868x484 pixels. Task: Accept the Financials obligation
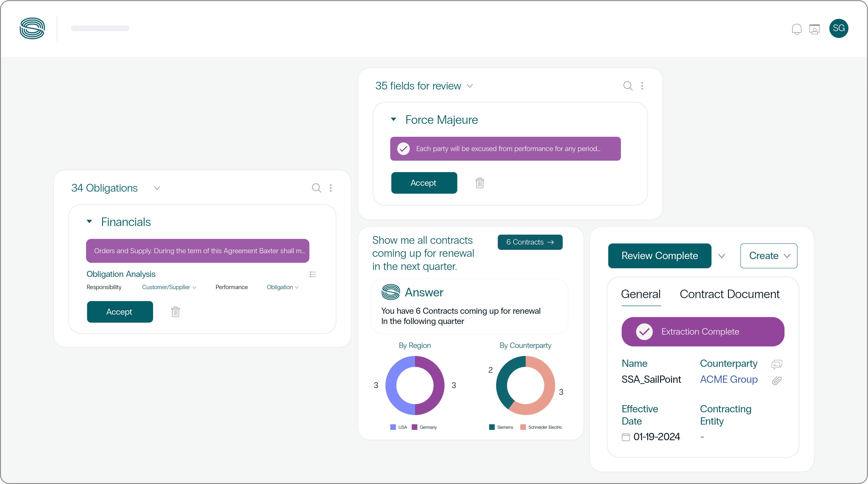(120, 312)
